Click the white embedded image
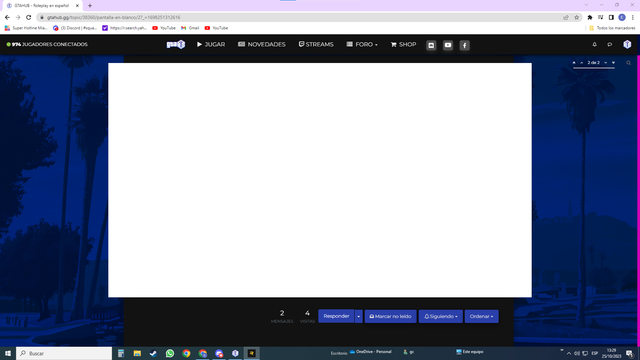640x360 pixels. [320, 180]
